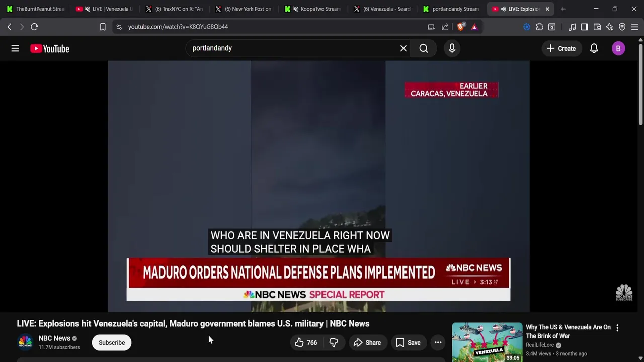Like the NBC News video
The width and height of the screenshot is (644, 362).
[x=305, y=343]
